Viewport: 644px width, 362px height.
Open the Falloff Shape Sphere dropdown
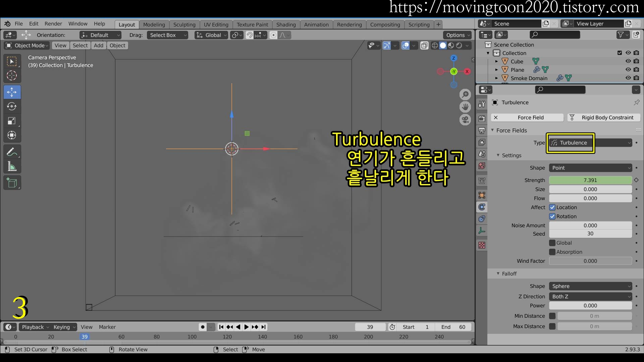coord(591,286)
